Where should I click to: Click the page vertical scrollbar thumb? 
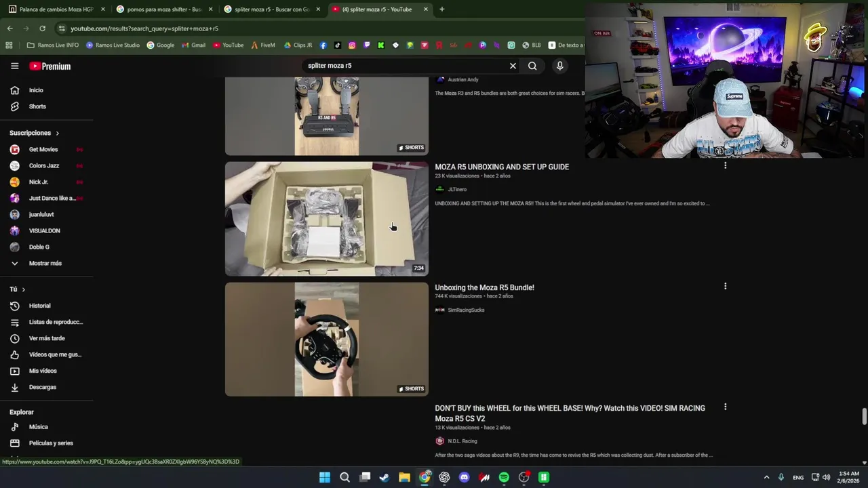pos(864,417)
